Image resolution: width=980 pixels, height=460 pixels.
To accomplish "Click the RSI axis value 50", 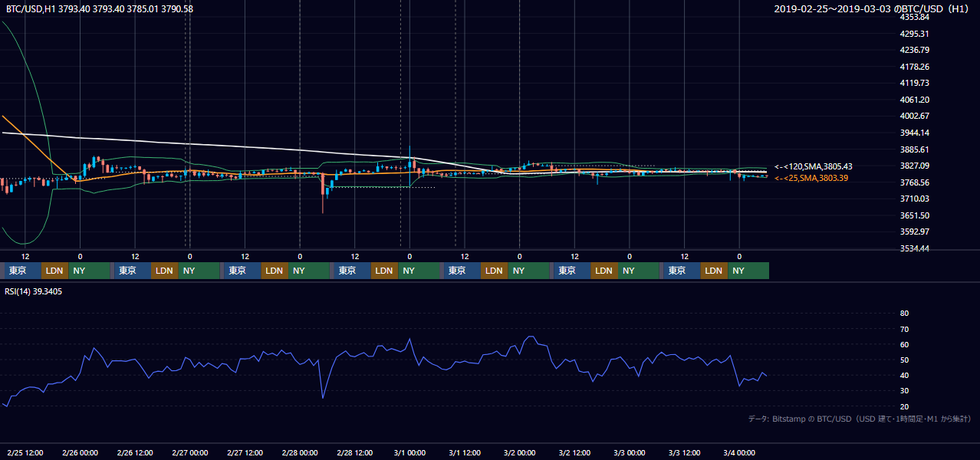I will pyautogui.click(x=904, y=360).
